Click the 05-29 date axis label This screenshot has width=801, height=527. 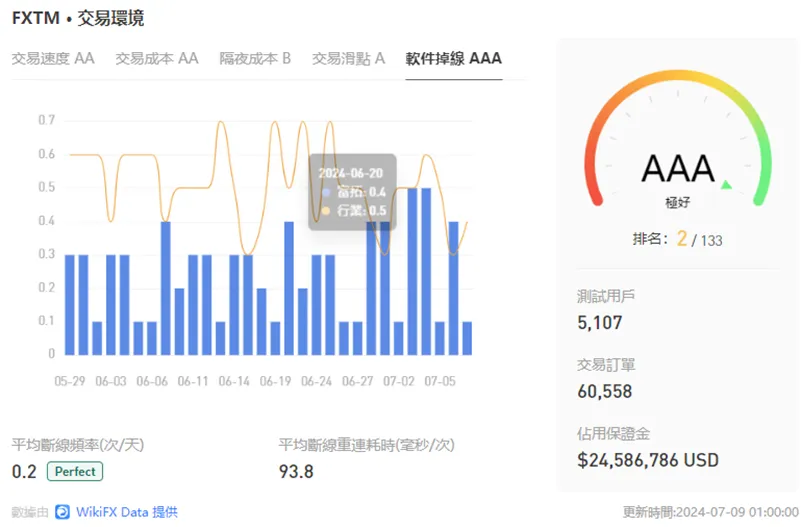(x=70, y=381)
